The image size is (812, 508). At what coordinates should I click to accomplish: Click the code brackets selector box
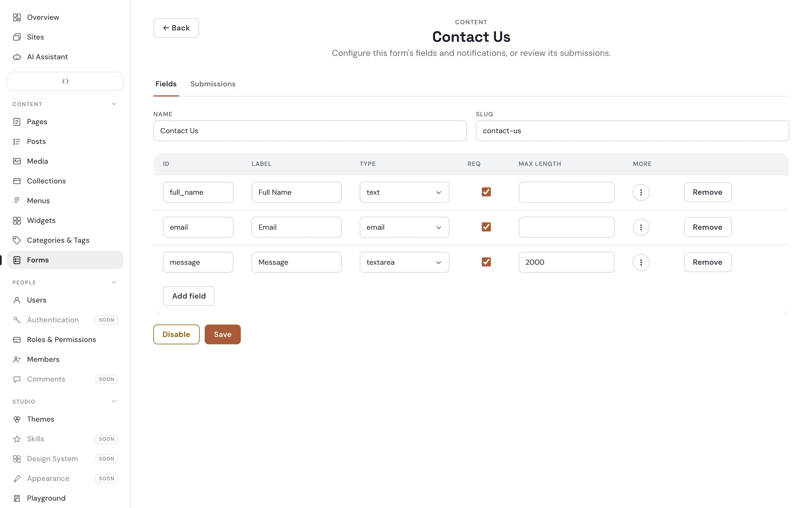coord(65,81)
